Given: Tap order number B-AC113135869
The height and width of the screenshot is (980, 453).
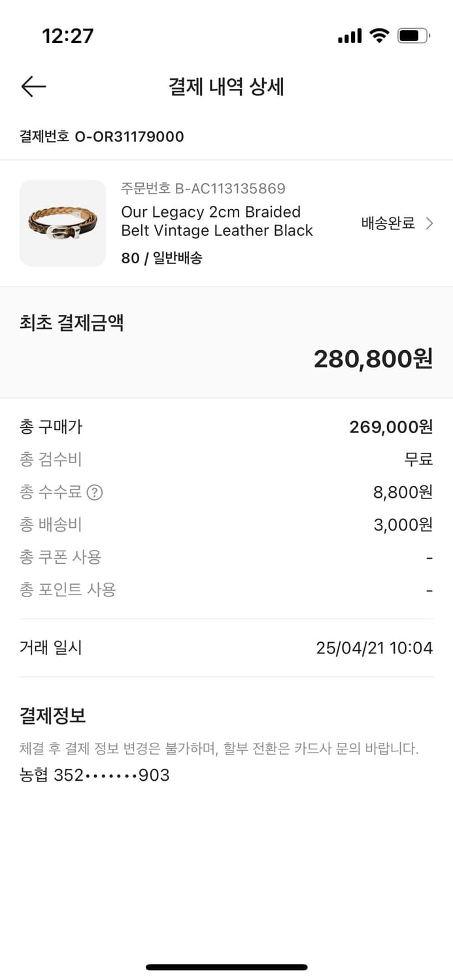Looking at the screenshot, I should (203, 188).
